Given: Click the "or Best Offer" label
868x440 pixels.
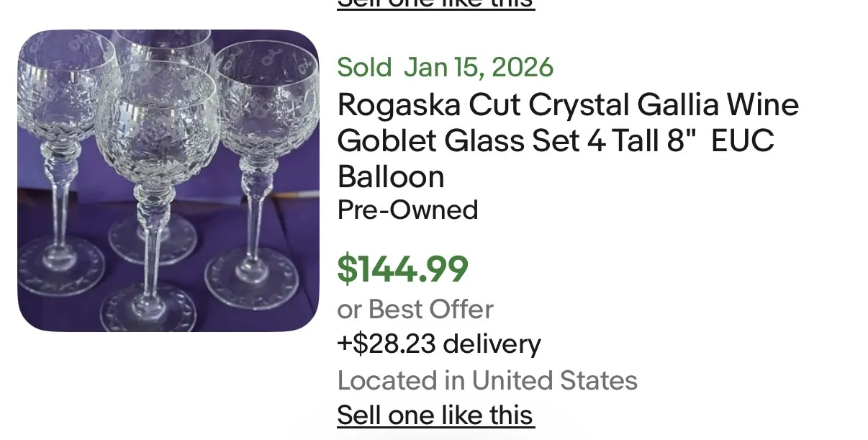Looking at the screenshot, I should coord(415,309).
